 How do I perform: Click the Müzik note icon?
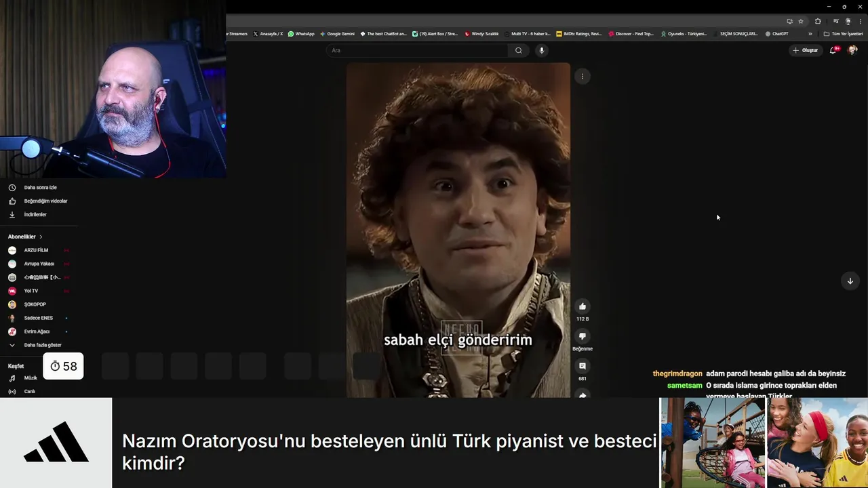(12, 378)
